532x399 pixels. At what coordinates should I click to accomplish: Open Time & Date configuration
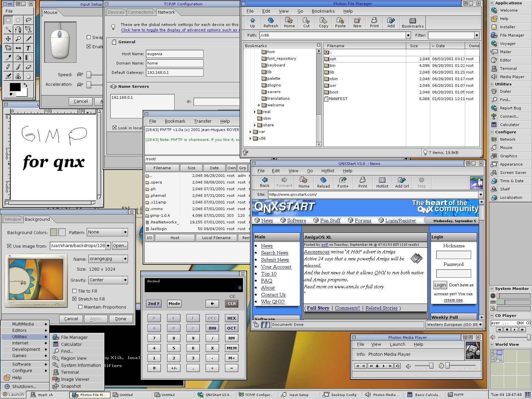511,181
